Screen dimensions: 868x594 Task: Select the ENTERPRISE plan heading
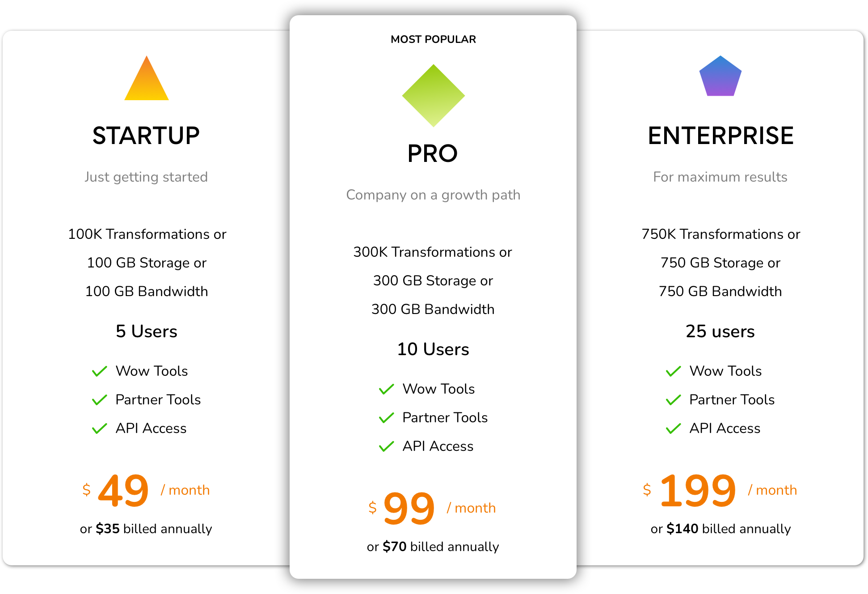(721, 136)
